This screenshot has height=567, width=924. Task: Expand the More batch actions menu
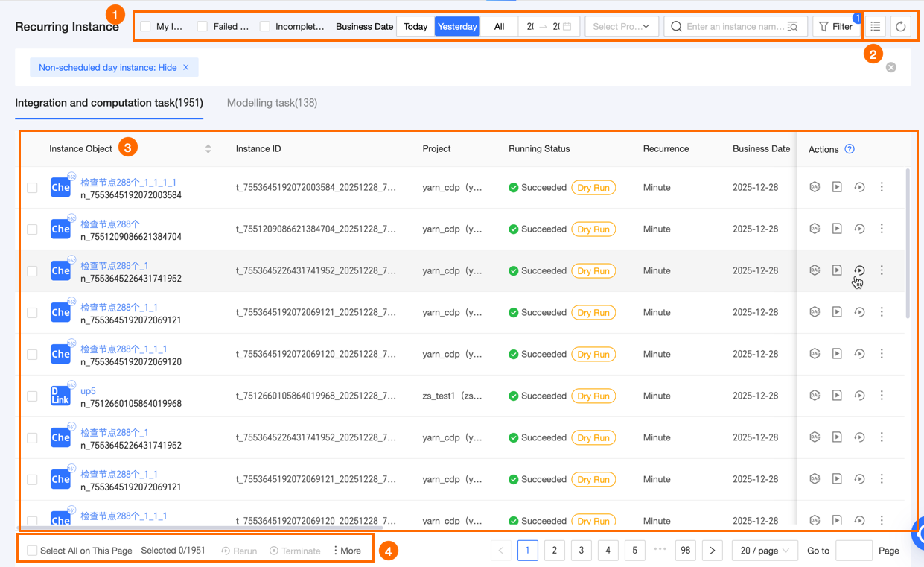click(346, 551)
